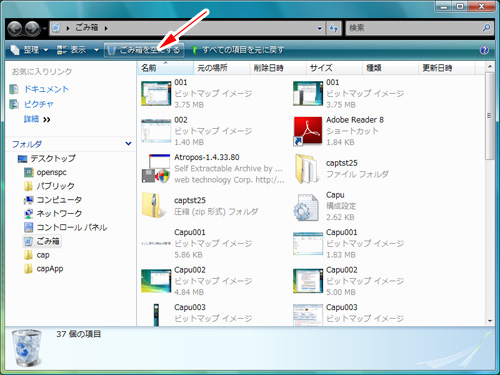Select the Atropos-1.4.33.80 installer icon
The height and width of the screenshot is (375, 500).
tap(156, 169)
